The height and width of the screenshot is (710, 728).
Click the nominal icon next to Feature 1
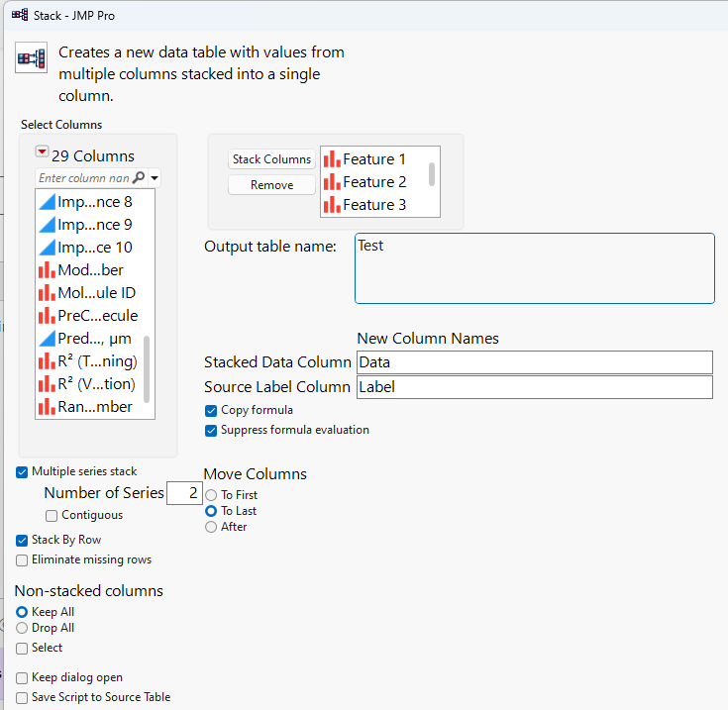[x=332, y=159]
